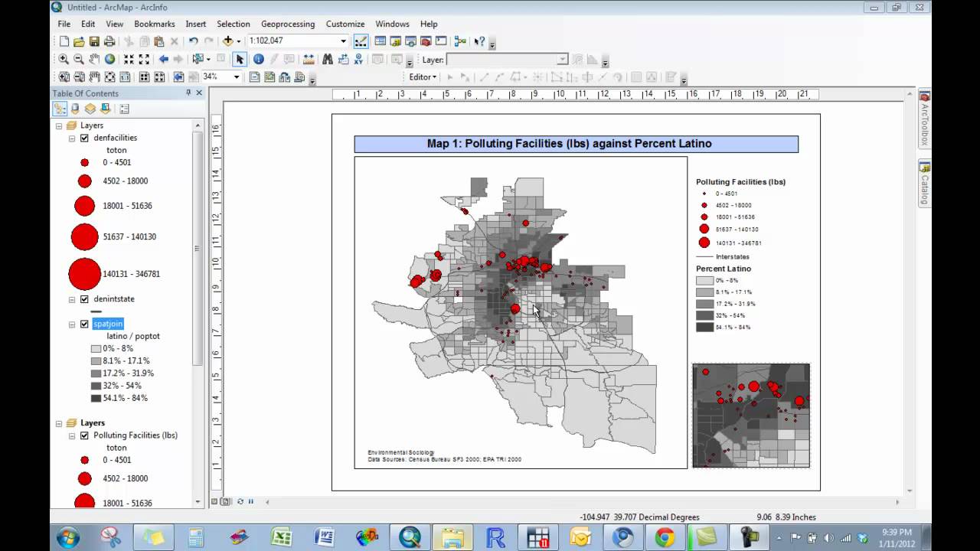Click the layout Zoom to 100% icon
Viewport: 980px width, 551px height.
(125, 77)
